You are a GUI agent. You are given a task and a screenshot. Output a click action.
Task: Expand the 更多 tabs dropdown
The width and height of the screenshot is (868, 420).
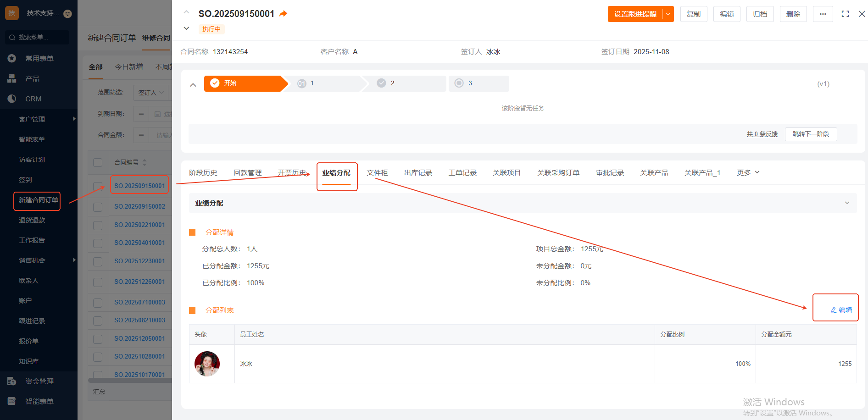coord(748,172)
